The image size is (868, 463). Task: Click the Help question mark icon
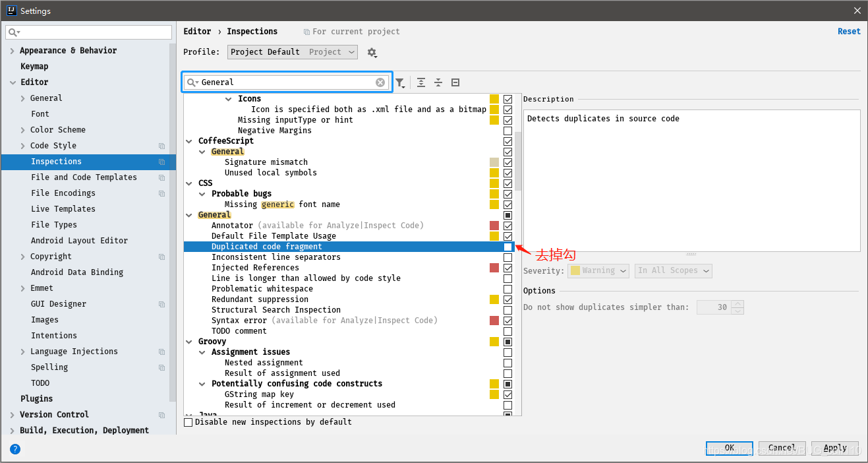point(14,449)
